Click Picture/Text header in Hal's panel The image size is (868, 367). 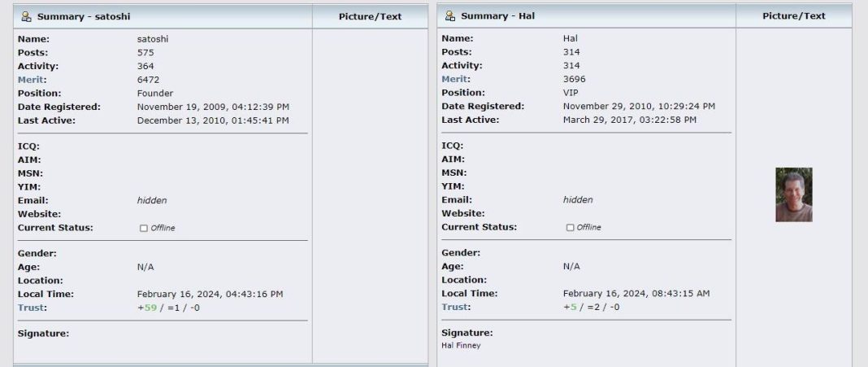(x=793, y=16)
